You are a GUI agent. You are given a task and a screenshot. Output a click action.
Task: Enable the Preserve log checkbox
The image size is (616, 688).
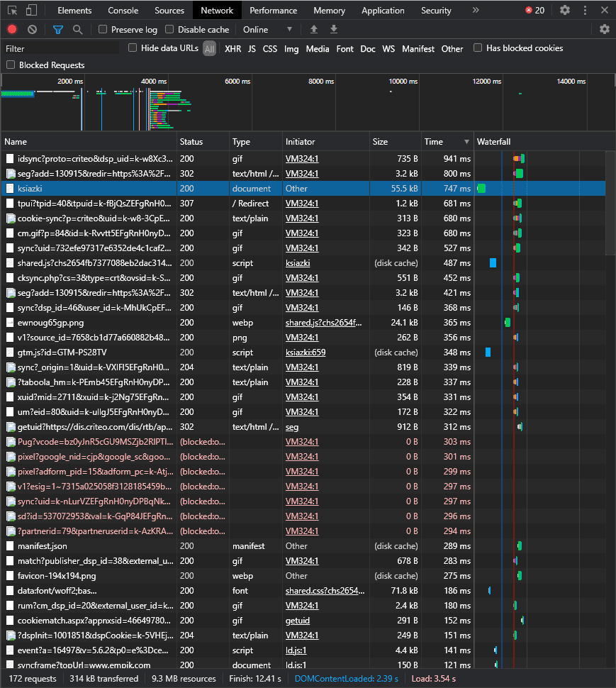(103, 29)
